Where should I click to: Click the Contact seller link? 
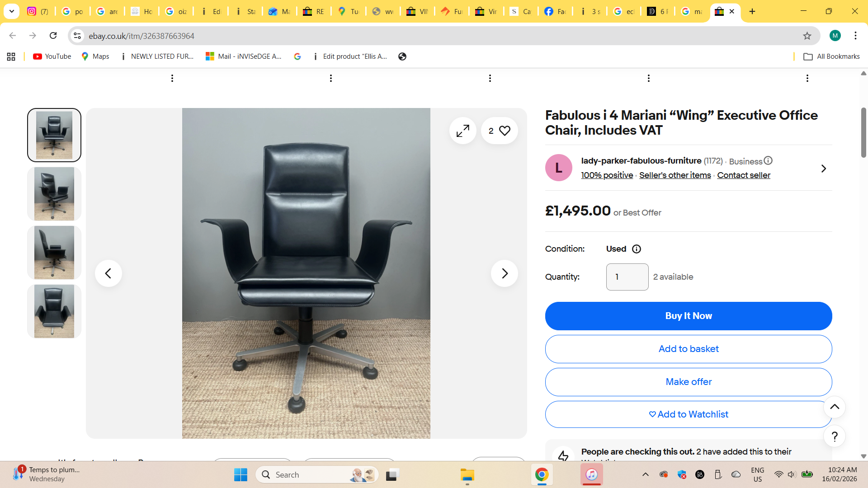point(744,175)
